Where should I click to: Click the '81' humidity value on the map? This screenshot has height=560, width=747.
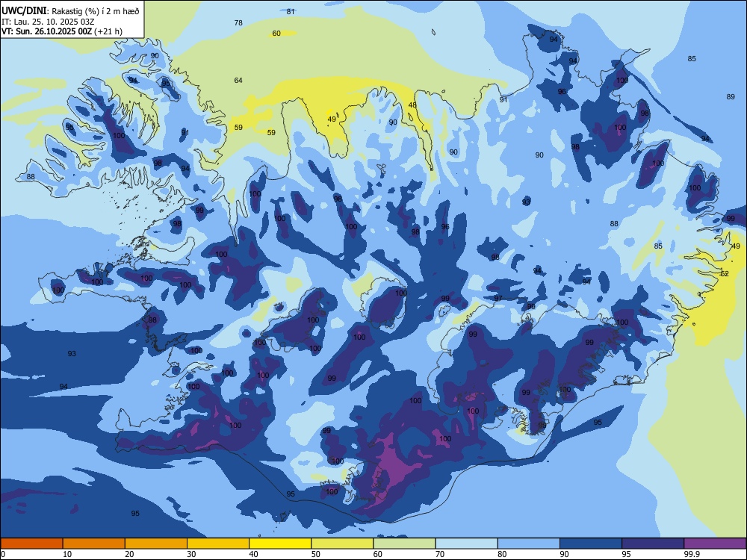[x=291, y=11]
